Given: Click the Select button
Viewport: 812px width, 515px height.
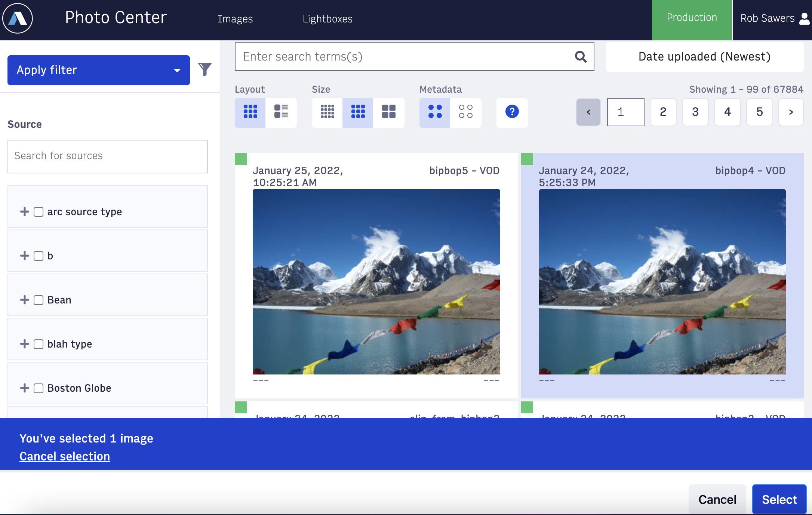Looking at the screenshot, I should click(x=779, y=500).
